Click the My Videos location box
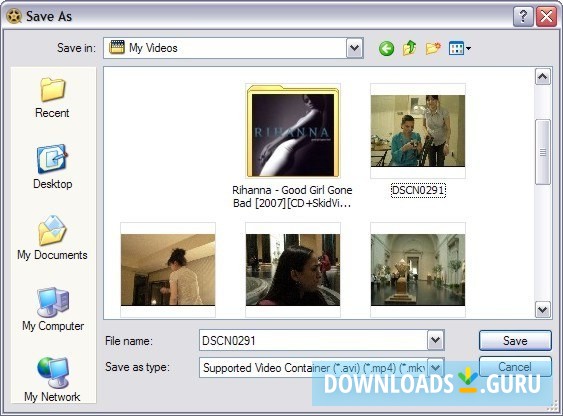 233,48
